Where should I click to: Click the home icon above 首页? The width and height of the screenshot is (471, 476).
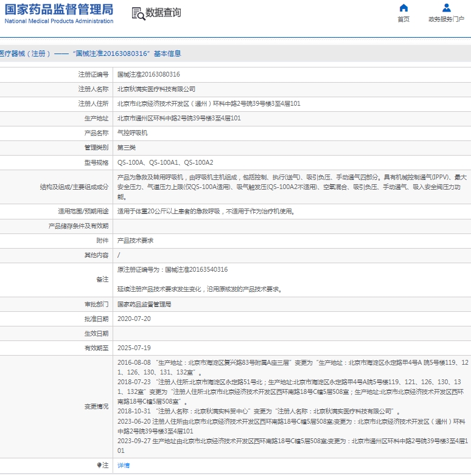(403, 7)
